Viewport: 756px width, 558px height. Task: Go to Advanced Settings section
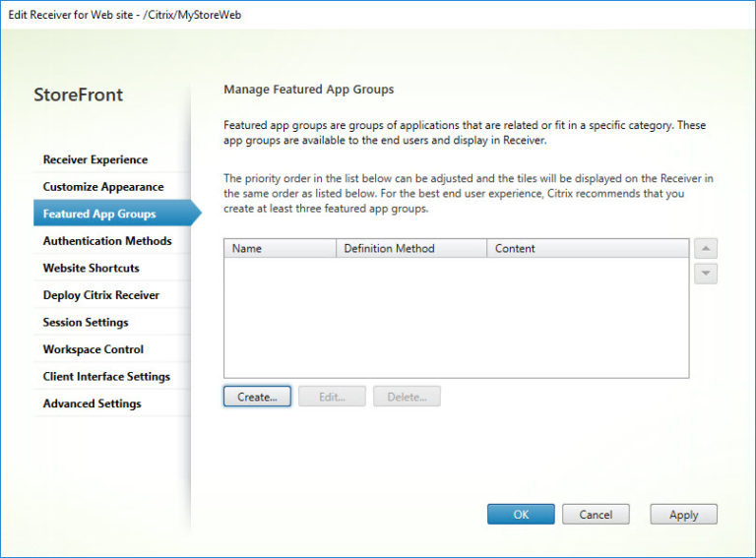(x=92, y=403)
